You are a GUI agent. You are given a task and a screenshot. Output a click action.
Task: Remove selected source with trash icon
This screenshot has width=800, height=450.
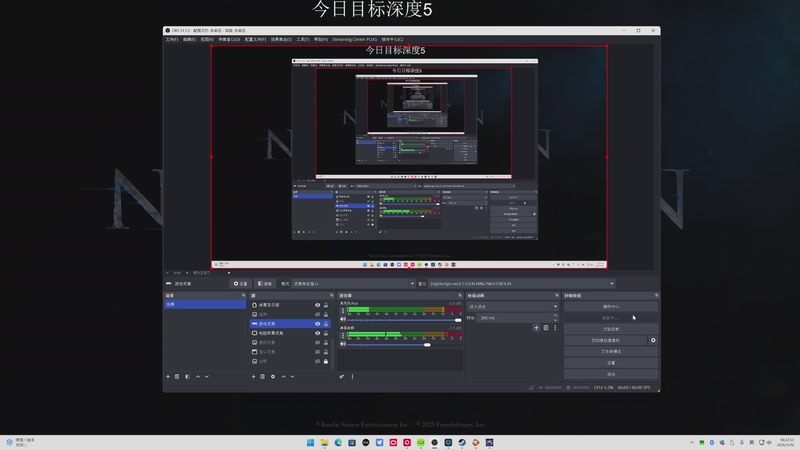click(x=263, y=377)
